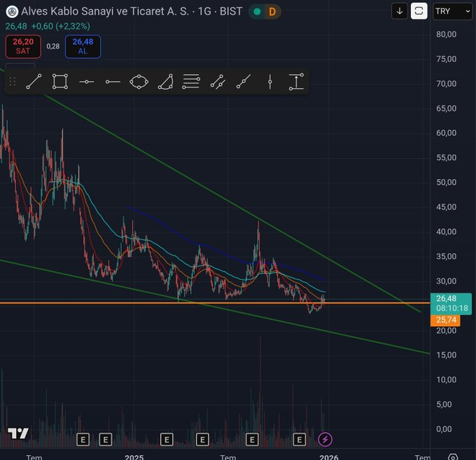Select the ellipse drawing tool

(139, 82)
